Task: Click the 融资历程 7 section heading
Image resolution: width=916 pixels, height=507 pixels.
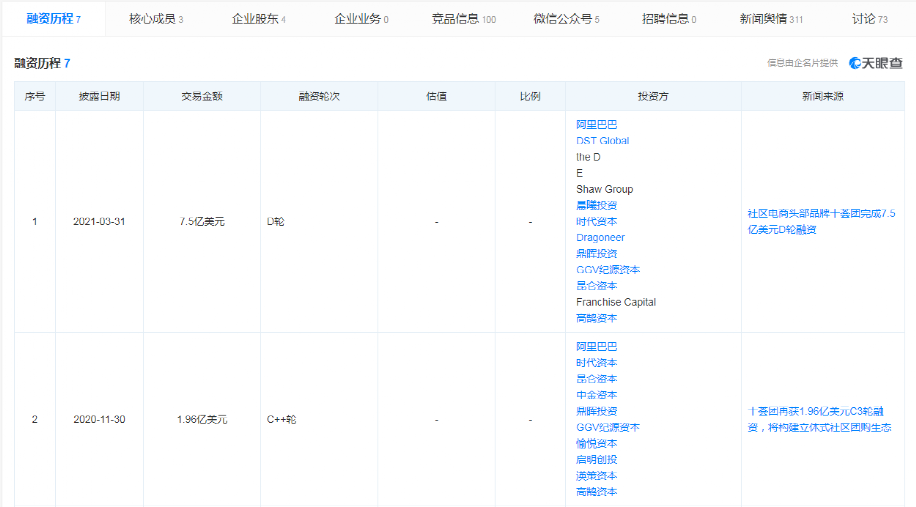Action: pyautogui.click(x=42, y=63)
